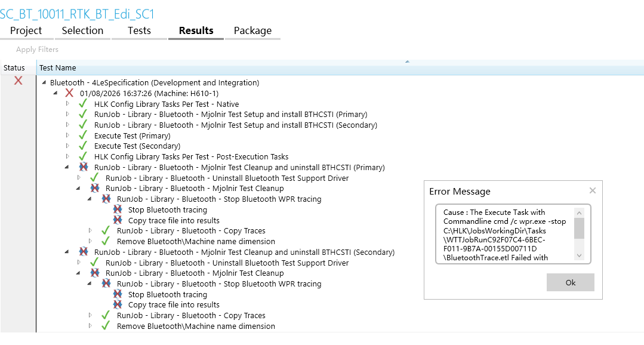This screenshot has width=644, height=345.
Task: Click Ok in the Error Message dialog
Action: (570, 282)
